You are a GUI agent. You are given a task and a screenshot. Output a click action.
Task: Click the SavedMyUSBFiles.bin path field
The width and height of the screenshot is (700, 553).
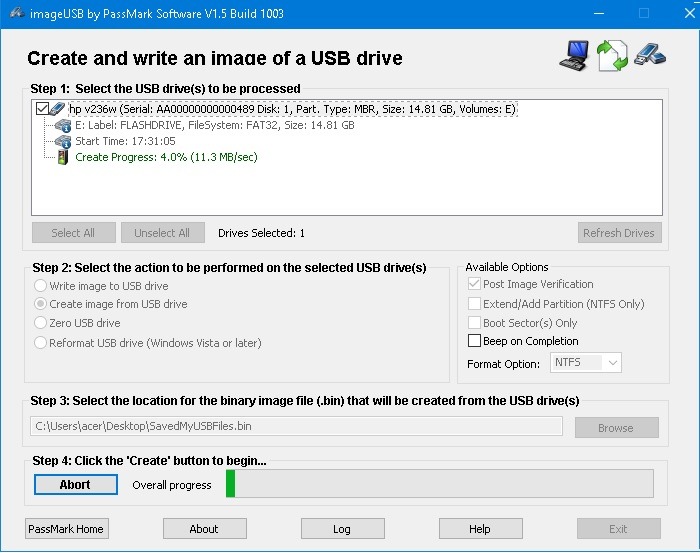(x=296, y=426)
